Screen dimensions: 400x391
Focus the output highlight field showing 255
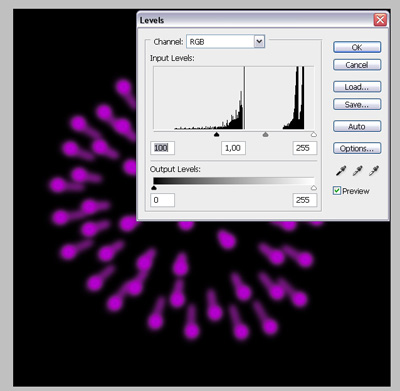point(305,200)
